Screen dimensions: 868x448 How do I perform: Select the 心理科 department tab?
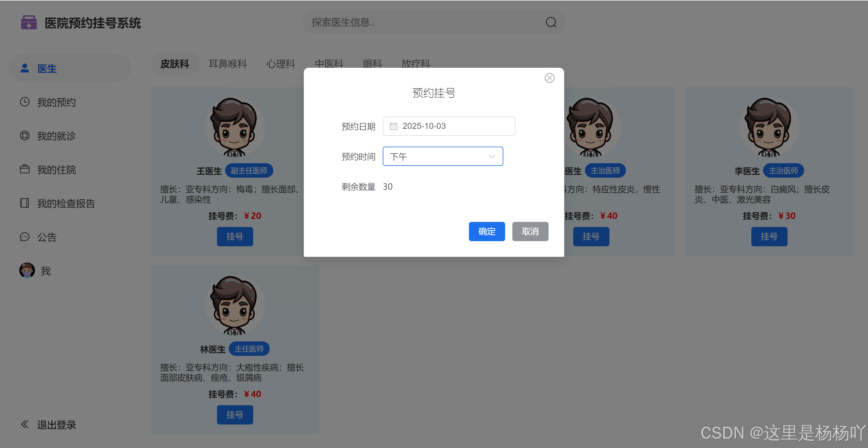[x=280, y=64]
